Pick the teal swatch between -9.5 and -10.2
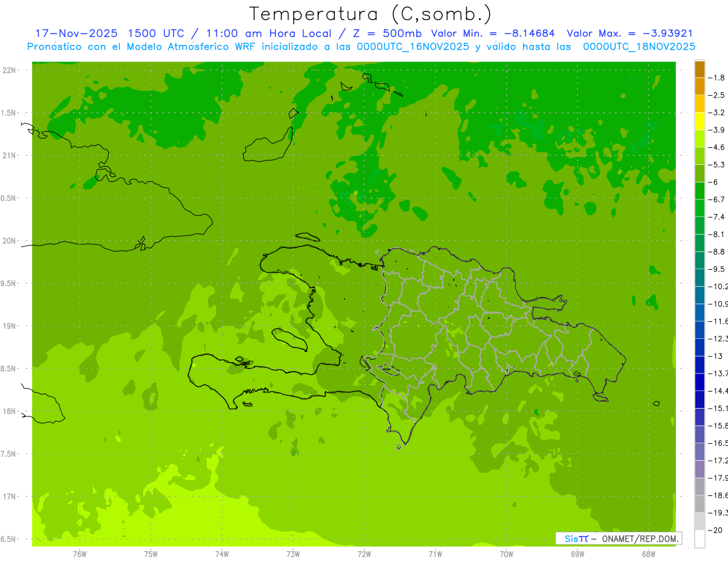The width and height of the screenshot is (728, 562). [699, 277]
